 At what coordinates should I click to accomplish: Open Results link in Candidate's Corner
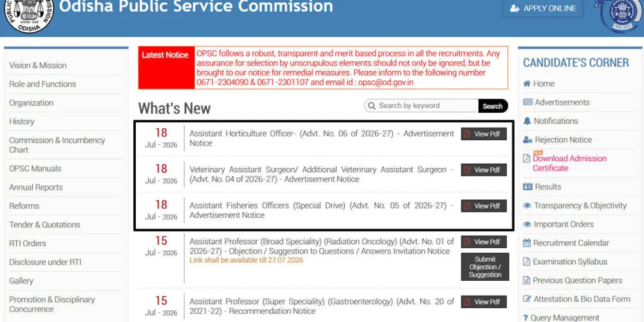(548, 187)
